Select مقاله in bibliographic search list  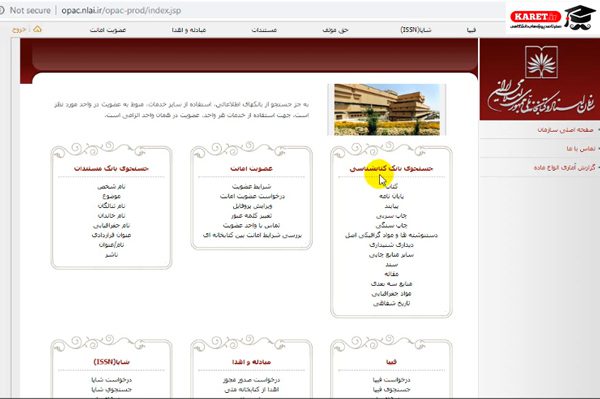pos(391,274)
